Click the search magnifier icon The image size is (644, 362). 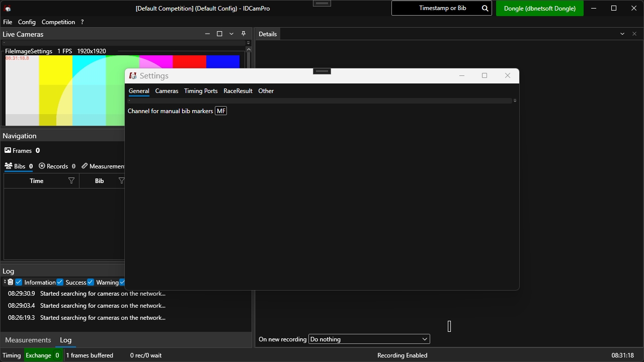[x=485, y=8]
